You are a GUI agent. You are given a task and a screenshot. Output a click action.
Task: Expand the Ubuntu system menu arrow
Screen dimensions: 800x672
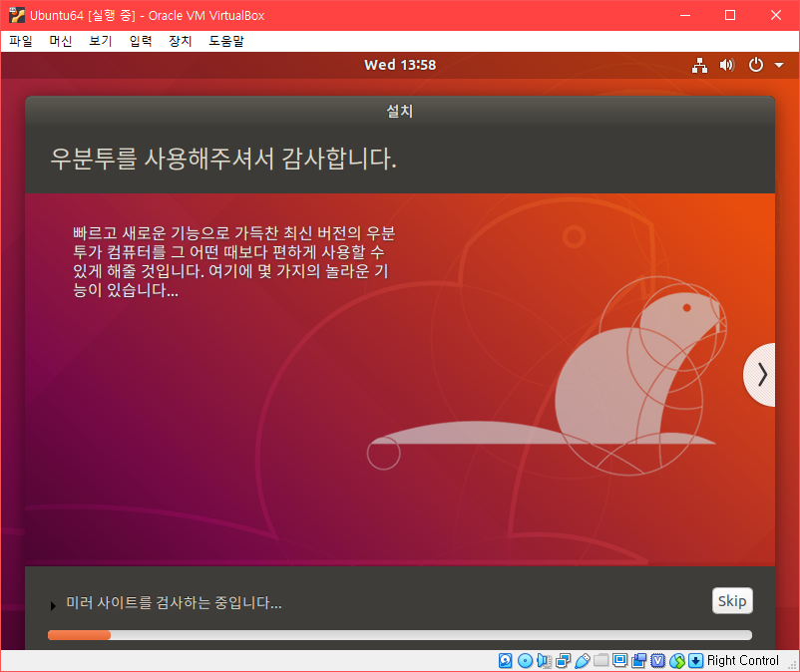(779, 65)
